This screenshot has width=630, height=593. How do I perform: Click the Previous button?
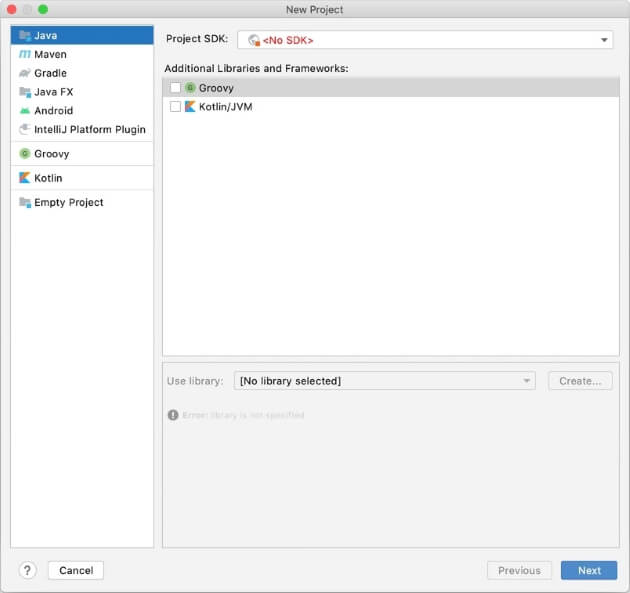(x=519, y=570)
